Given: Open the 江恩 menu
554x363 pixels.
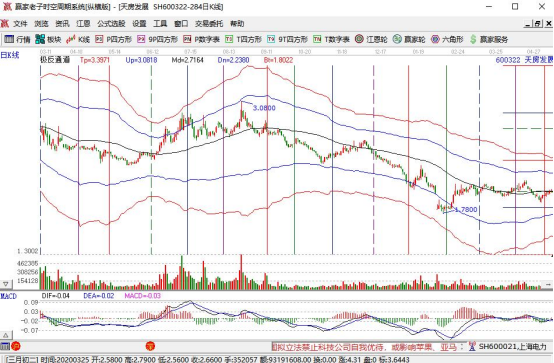Looking at the screenshot, I should 83,24.
